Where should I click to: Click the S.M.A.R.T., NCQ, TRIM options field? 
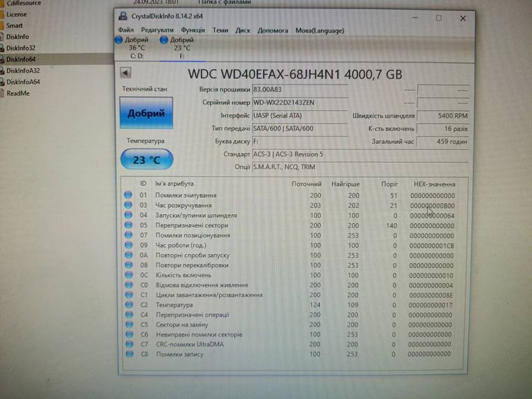[x=361, y=167]
